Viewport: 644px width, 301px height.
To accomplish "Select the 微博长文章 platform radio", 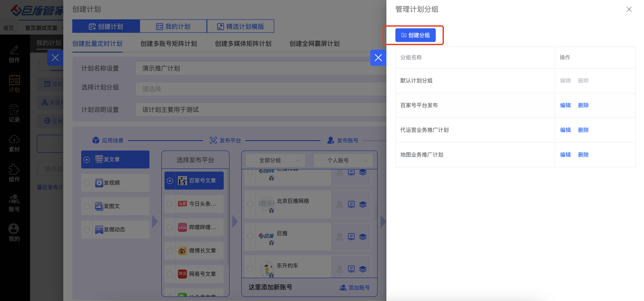I will pyautogui.click(x=170, y=251).
